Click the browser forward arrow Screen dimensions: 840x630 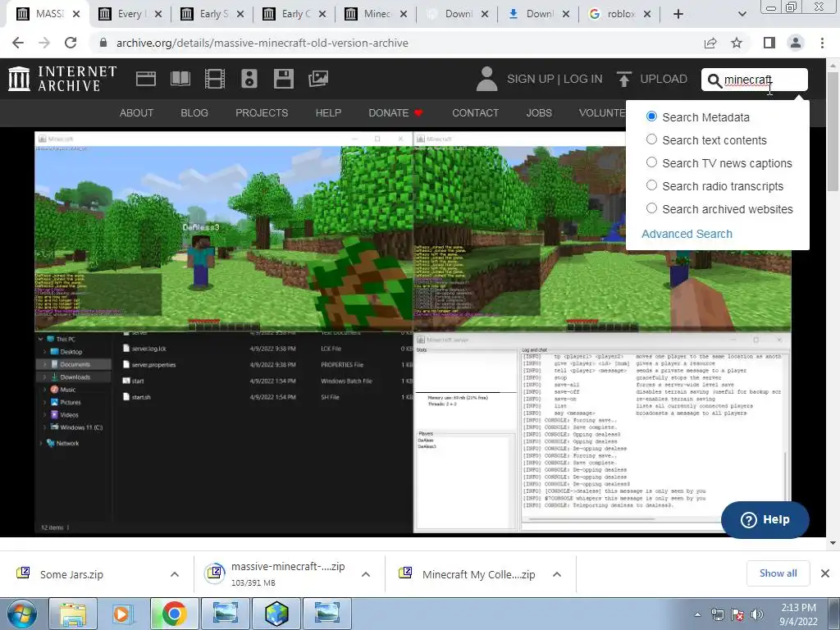click(44, 43)
